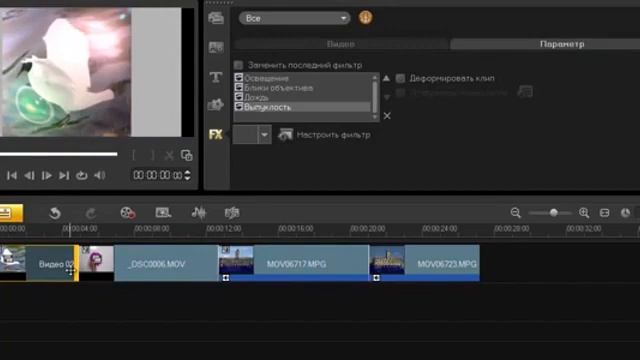640x360 pixels.
Task: Enable Деформировать клип checkbox
Action: click(x=400, y=78)
